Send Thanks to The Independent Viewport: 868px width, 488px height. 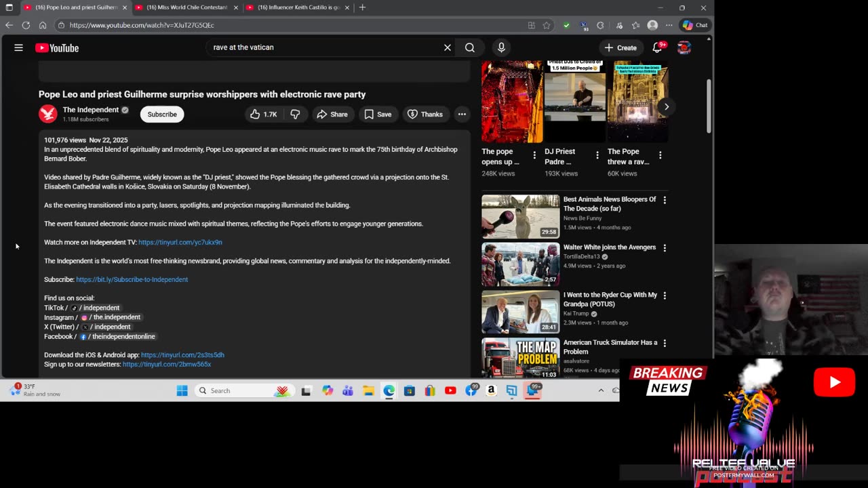[x=425, y=115]
